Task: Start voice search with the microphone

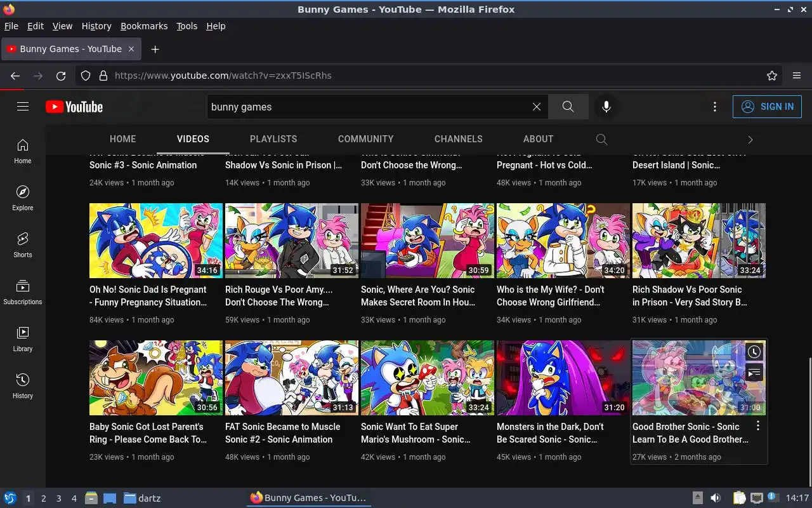Action: coord(606,107)
